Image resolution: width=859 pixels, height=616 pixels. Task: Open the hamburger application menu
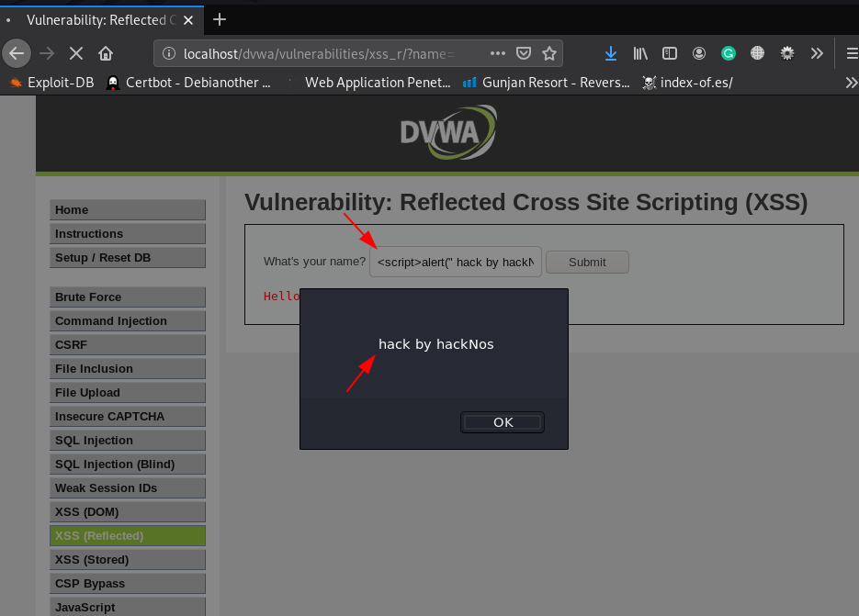(x=852, y=53)
